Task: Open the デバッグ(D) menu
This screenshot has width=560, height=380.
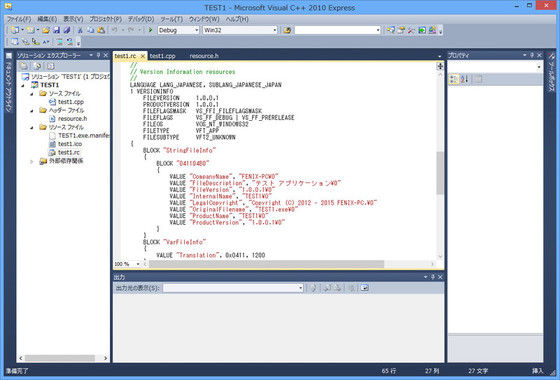Action: pyautogui.click(x=141, y=19)
